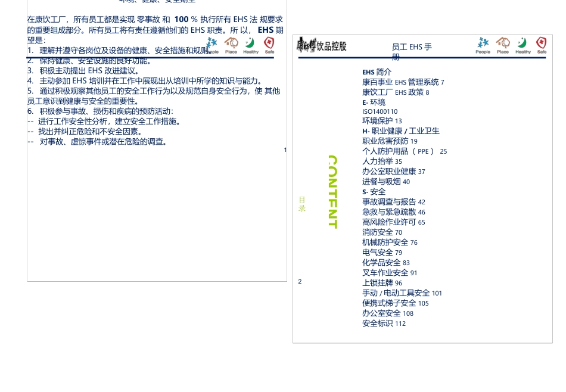Click the Healthy moon icon on the contents page header

[523, 45]
